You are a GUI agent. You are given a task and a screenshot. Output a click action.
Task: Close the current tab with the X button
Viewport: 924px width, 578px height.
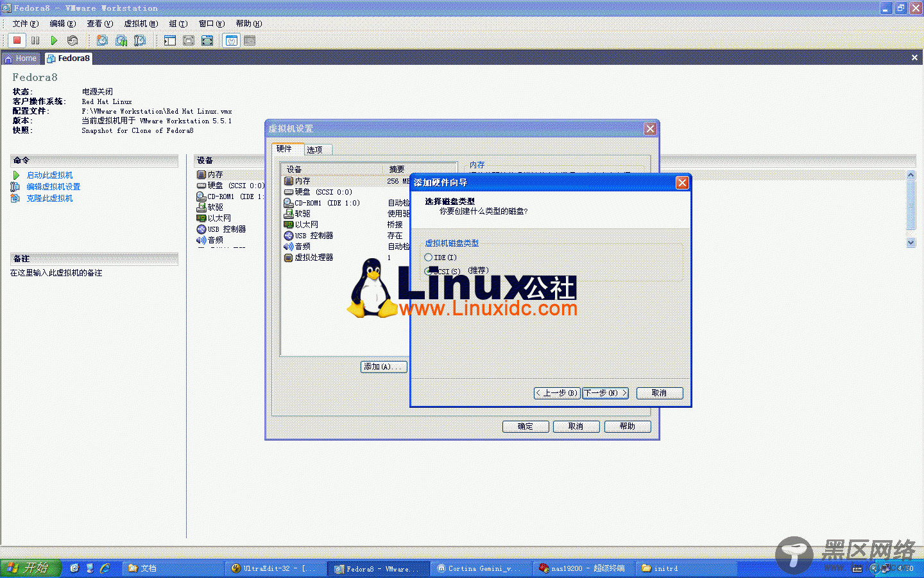pyautogui.click(x=914, y=58)
